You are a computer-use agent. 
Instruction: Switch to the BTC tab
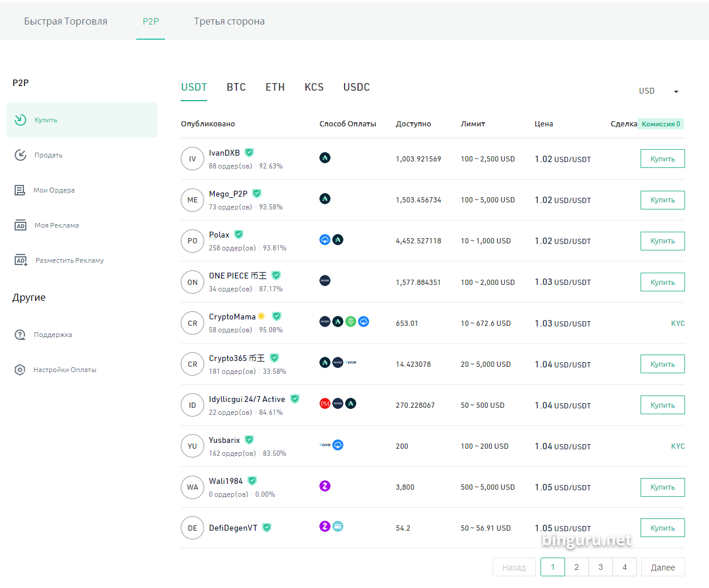coord(236,87)
